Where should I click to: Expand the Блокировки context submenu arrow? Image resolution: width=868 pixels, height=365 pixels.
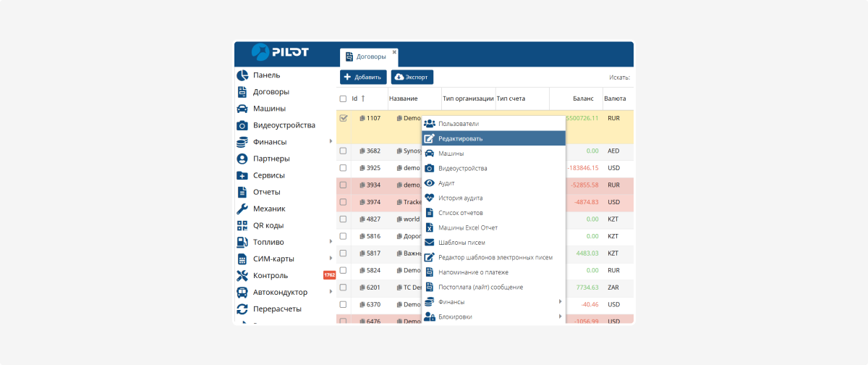pyautogui.click(x=560, y=316)
